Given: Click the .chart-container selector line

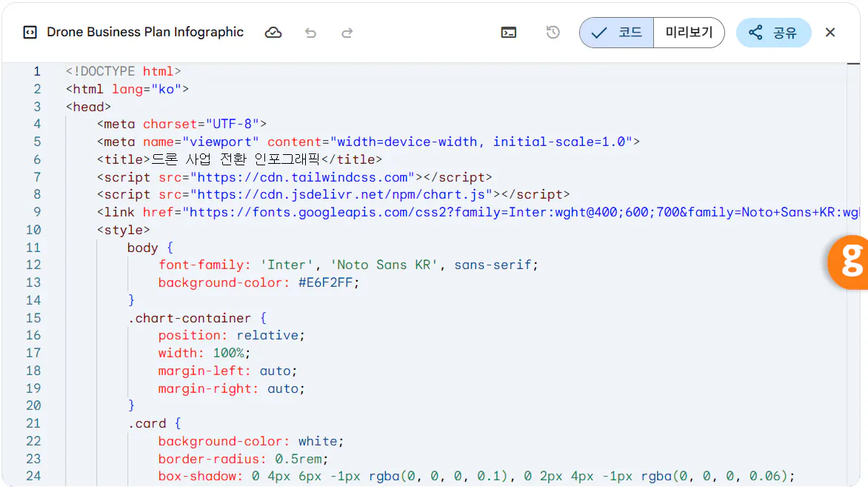Looking at the screenshot, I should click(197, 318).
